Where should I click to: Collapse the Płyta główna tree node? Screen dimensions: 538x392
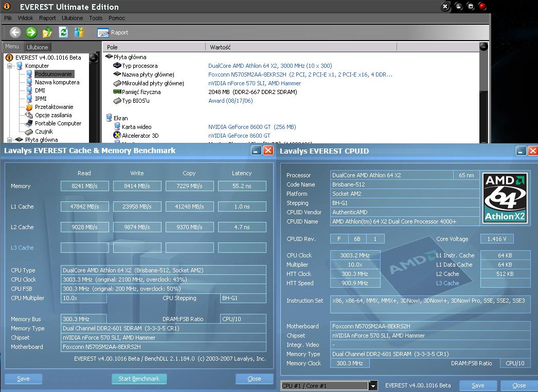tap(9, 140)
